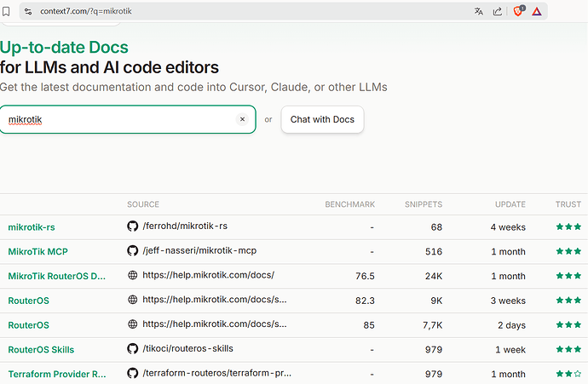Screen dimensions: 588x384
Task: Click the 76.5 benchmark value
Action: click(365, 276)
